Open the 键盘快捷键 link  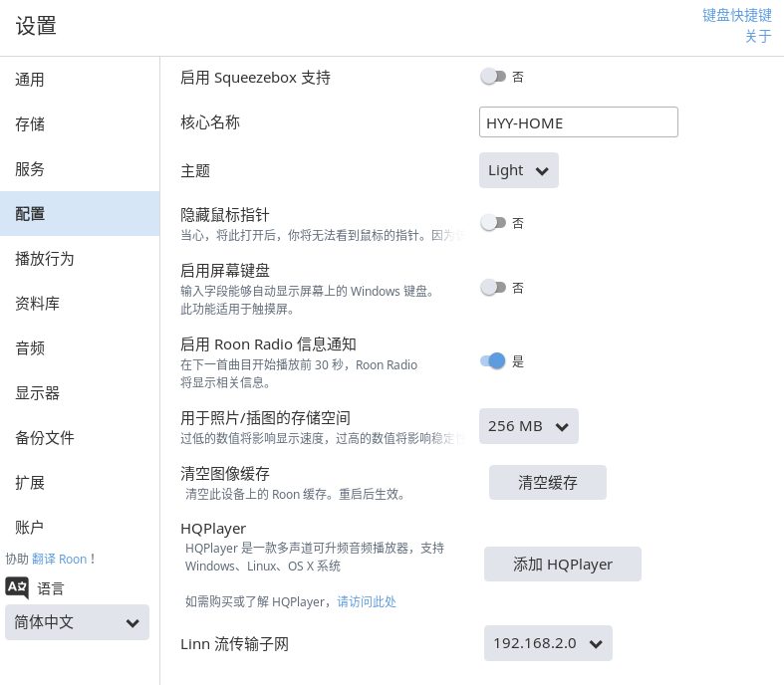pos(736,15)
